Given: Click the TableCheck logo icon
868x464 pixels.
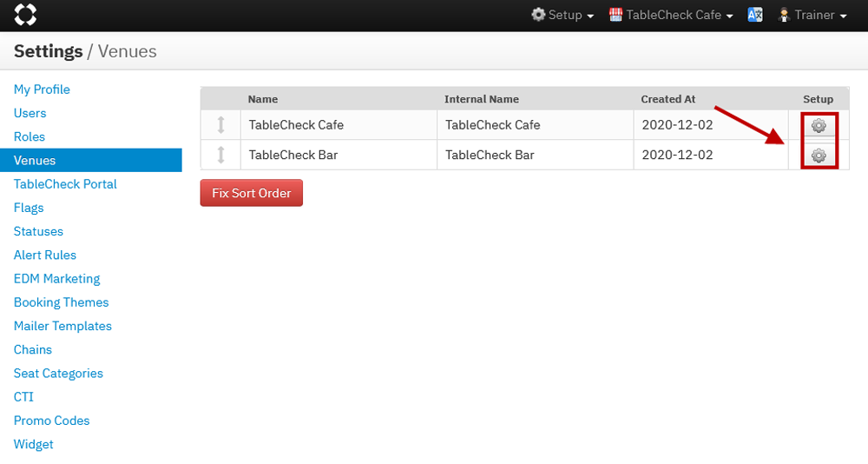Looking at the screenshot, I should point(25,15).
